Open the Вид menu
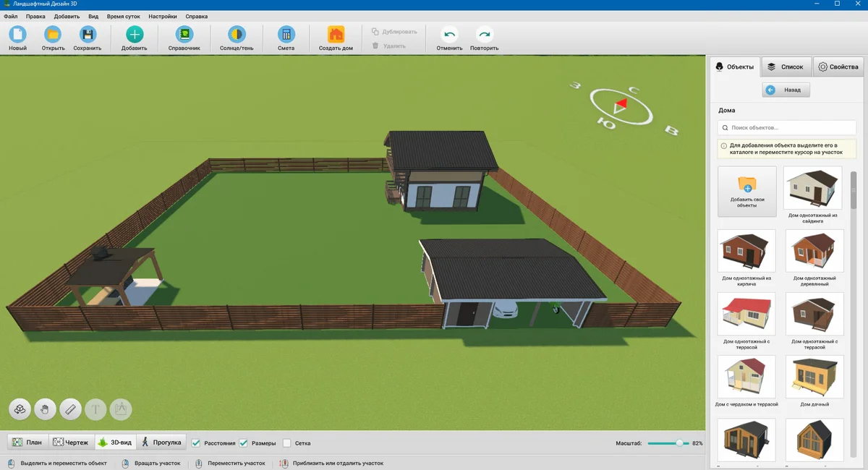The height and width of the screenshot is (470, 868). click(93, 16)
